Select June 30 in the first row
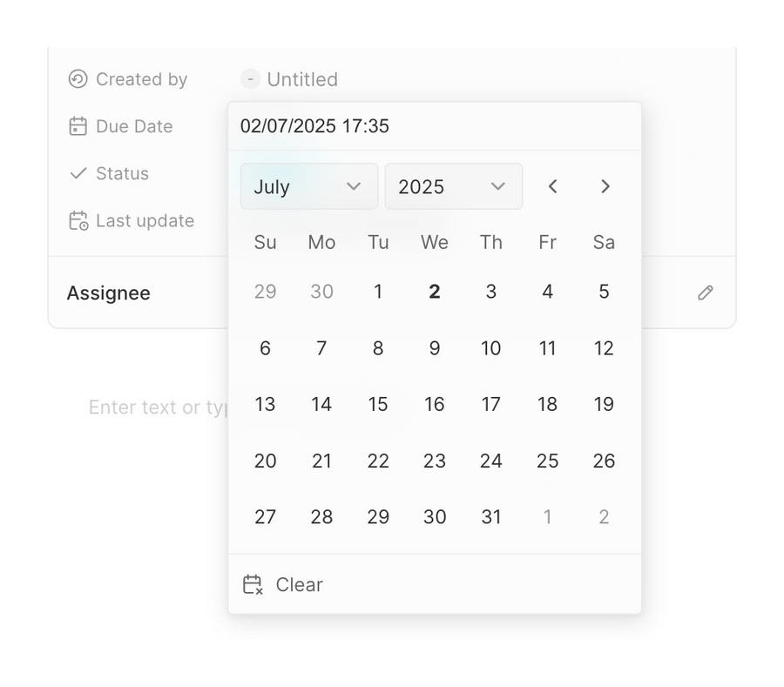 (x=321, y=292)
